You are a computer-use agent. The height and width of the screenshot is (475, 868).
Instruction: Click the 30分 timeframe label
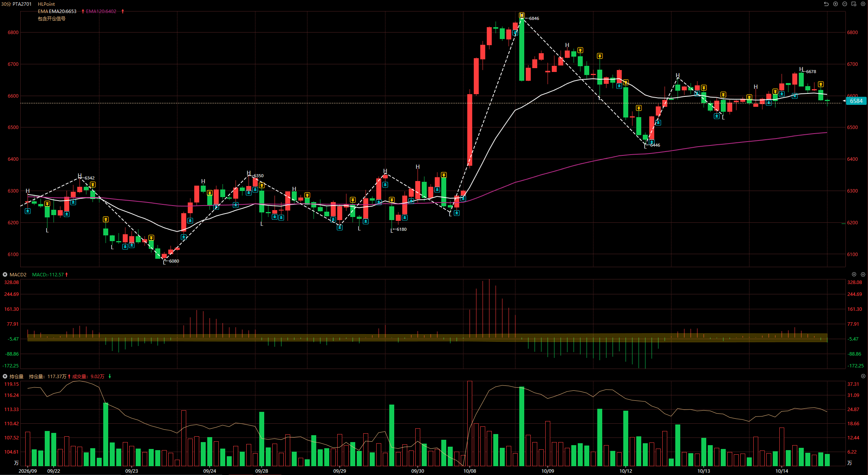click(6, 4)
